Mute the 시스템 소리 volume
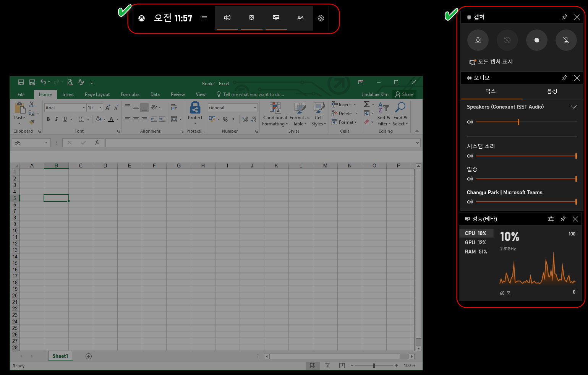The width and height of the screenshot is (588, 375). click(x=470, y=156)
